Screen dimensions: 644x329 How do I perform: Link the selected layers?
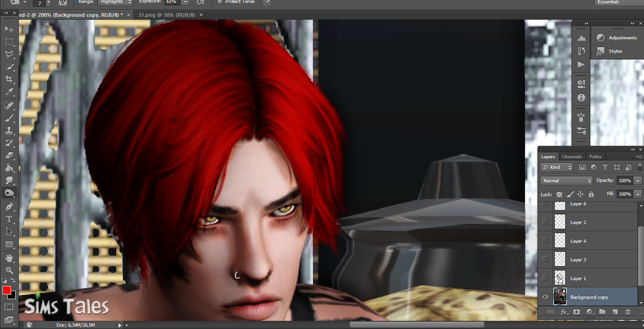click(x=550, y=312)
